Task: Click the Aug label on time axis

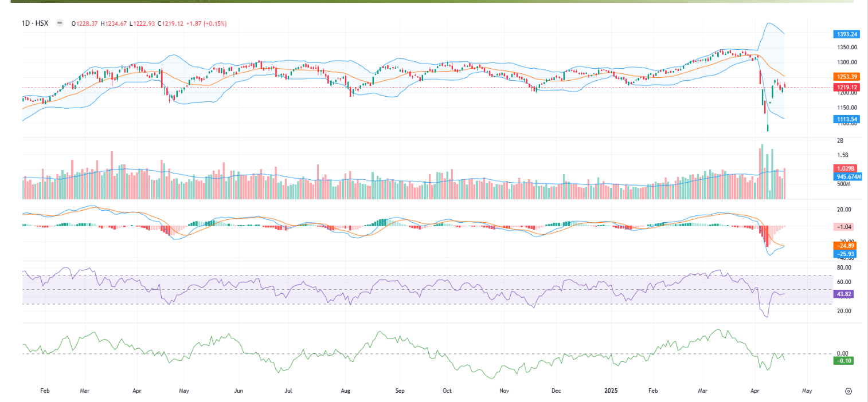Action: [346, 391]
